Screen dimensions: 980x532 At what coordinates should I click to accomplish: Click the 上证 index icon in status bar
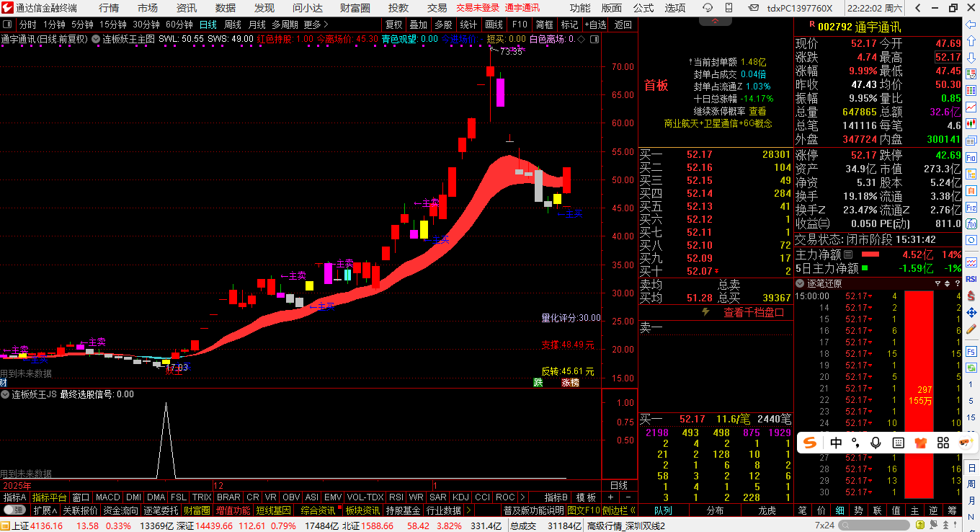tap(6, 526)
